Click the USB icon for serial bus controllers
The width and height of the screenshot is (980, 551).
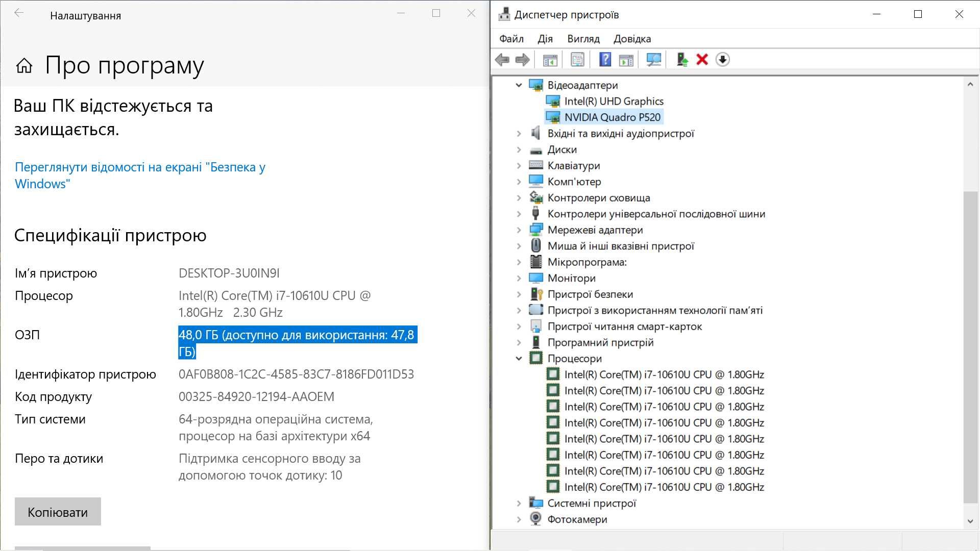(x=535, y=213)
